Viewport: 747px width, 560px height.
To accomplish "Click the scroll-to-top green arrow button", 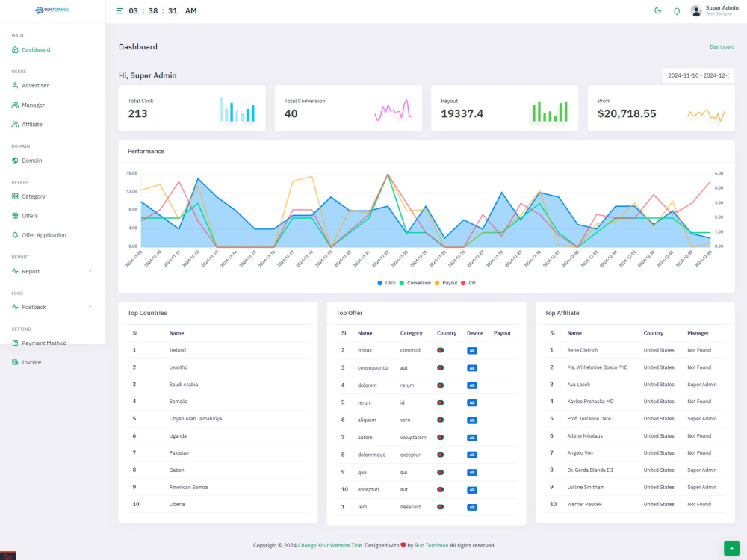I will click(x=731, y=548).
